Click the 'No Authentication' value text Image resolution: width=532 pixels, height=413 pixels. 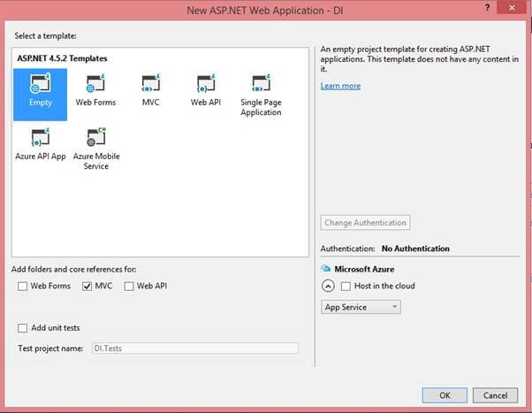pyautogui.click(x=415, y=249)
